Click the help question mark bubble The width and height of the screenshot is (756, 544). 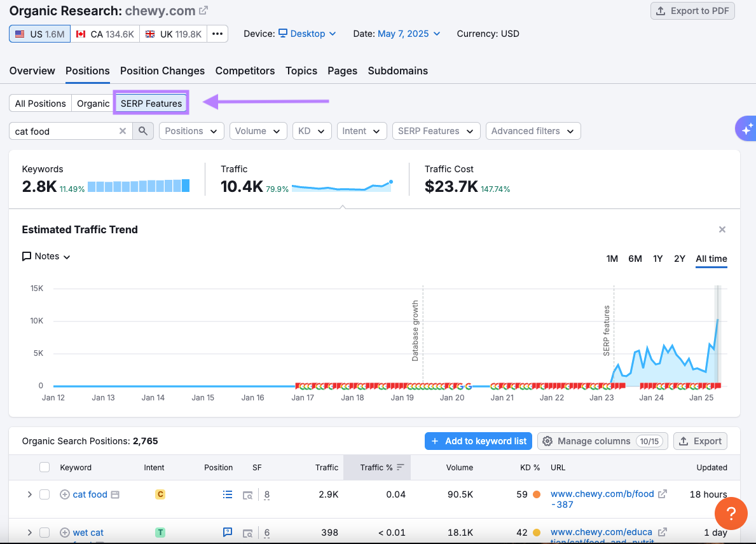point(731,513)
